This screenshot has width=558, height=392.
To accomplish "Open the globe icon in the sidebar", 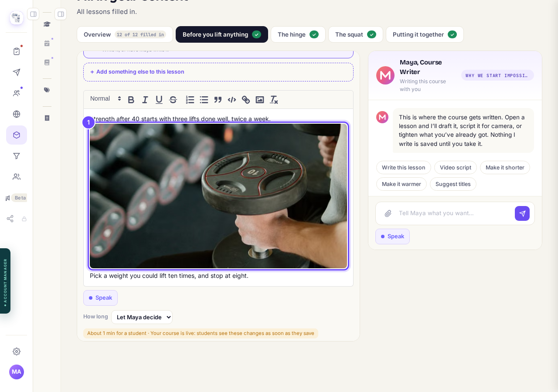I will point(17,114).
